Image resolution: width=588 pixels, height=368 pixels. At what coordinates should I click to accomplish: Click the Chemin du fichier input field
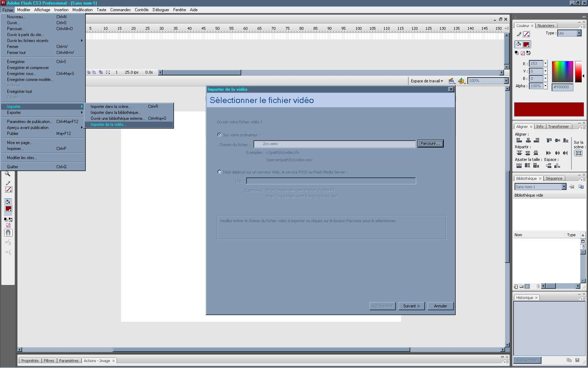(335, 144)
